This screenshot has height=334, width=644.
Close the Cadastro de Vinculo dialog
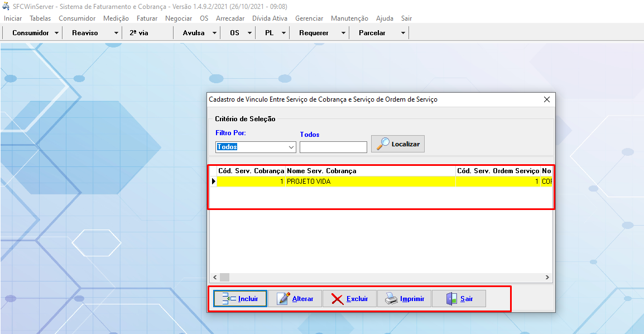pyautogui.click(x=547, y=99)
